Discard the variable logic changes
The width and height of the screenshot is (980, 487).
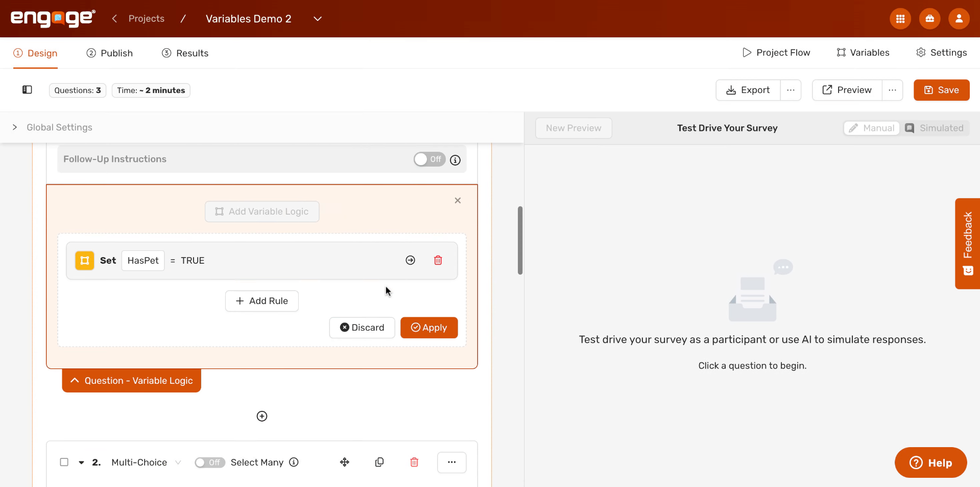click(362, 328)
